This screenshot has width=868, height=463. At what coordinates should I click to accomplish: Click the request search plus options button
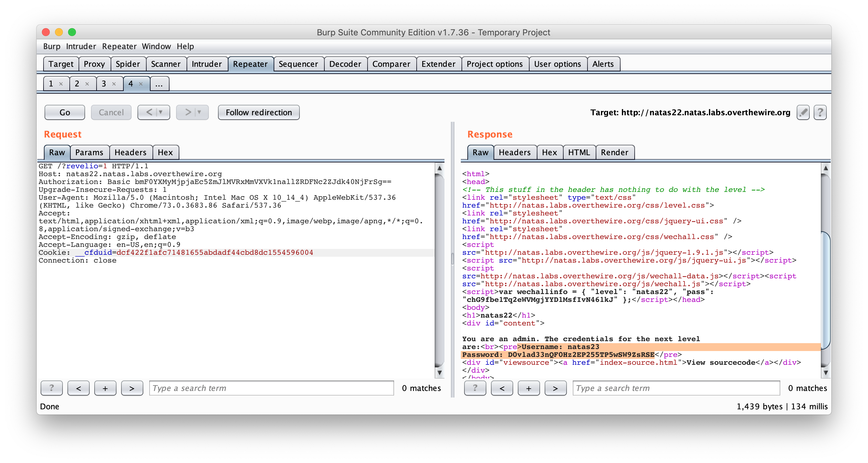[105, 388]
